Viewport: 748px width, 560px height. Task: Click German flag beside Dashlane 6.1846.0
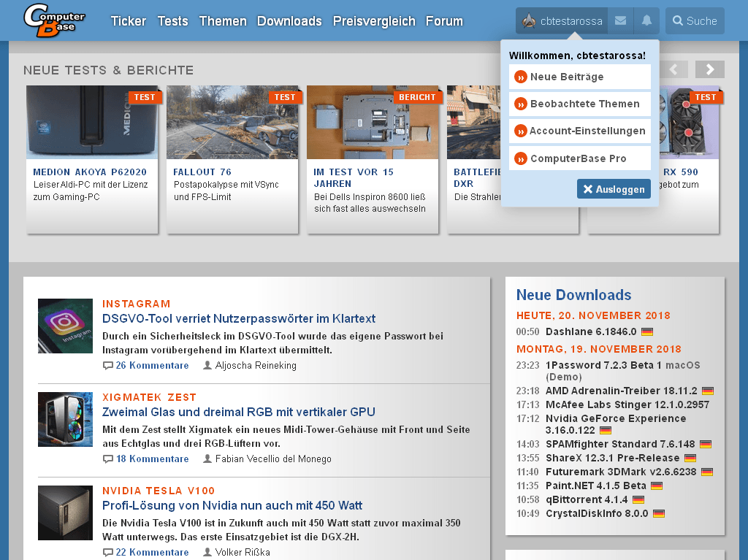(x=647, y=331)
